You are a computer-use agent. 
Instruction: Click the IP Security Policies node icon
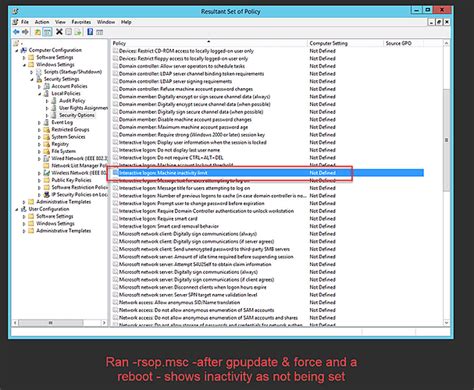[x=47, y=194]
